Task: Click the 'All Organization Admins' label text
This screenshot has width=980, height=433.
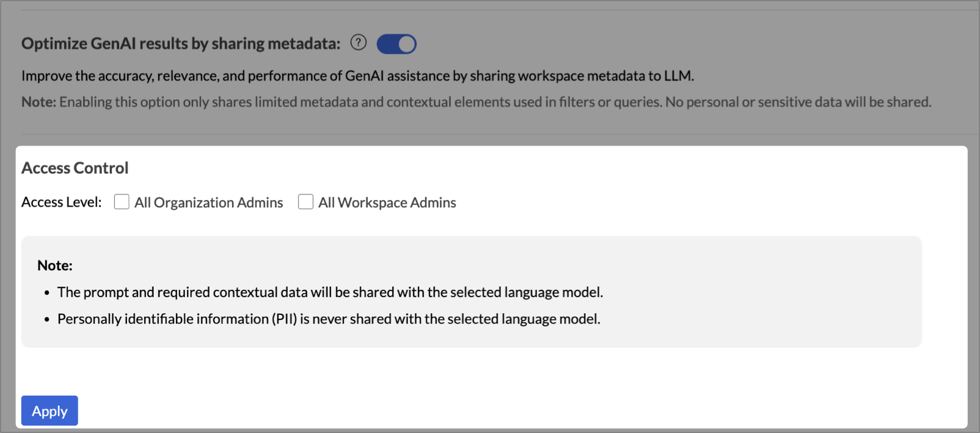Action: point(208,202)
